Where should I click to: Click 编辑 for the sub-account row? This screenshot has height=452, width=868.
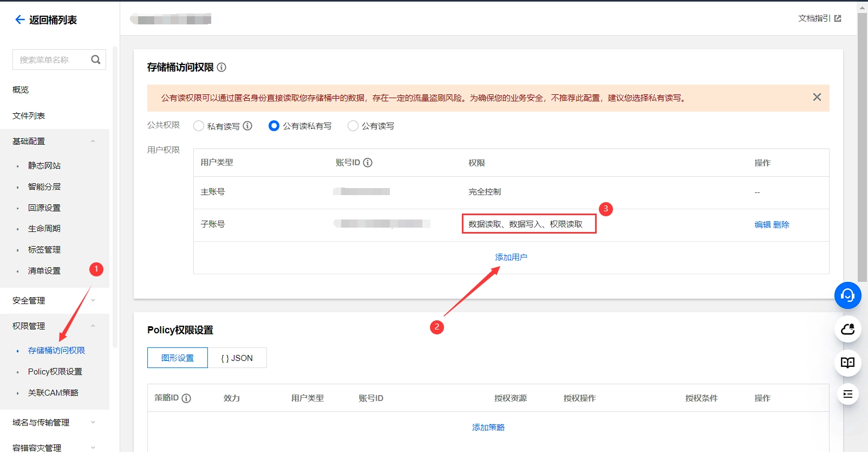tap(762, 224)
